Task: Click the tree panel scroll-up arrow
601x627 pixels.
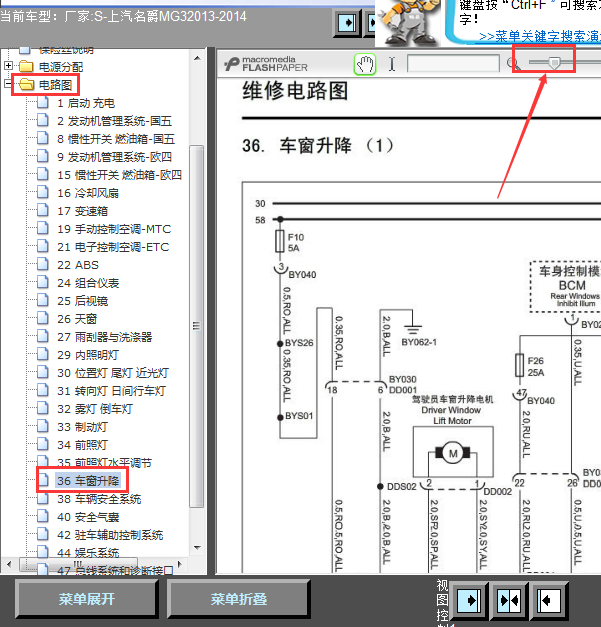Action: tap(197, 58)
